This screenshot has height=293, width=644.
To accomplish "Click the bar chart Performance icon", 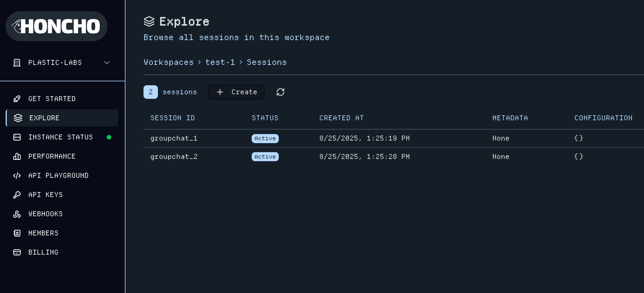I will [17, 156].
